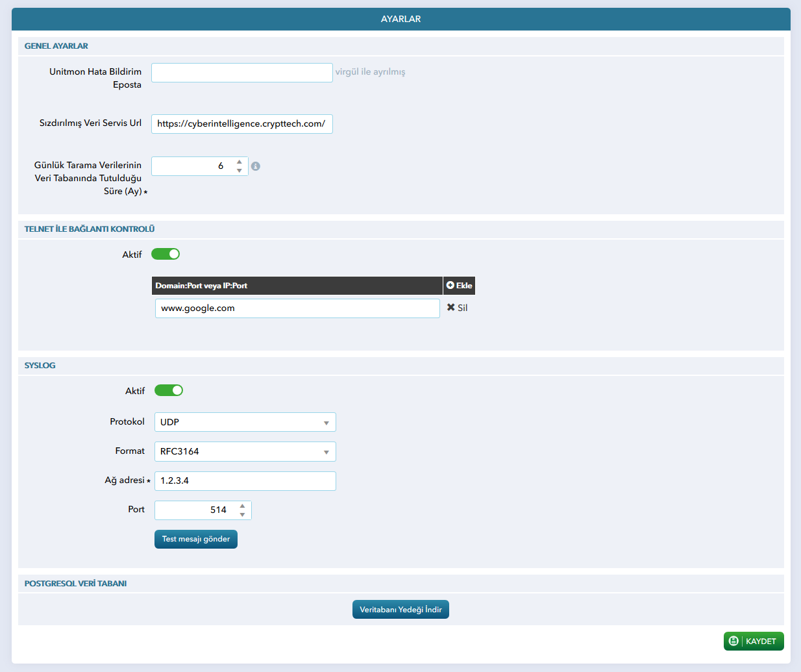Click the Sızdırılmış Veri Servis Url field
The image size is (801, 672).
tap(242, 124)
